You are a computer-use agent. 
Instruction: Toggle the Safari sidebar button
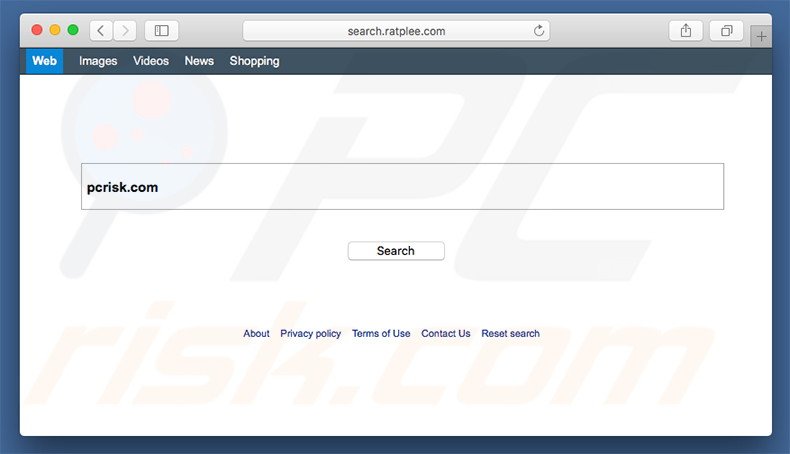pyautogui.click(x=161, y=31)
